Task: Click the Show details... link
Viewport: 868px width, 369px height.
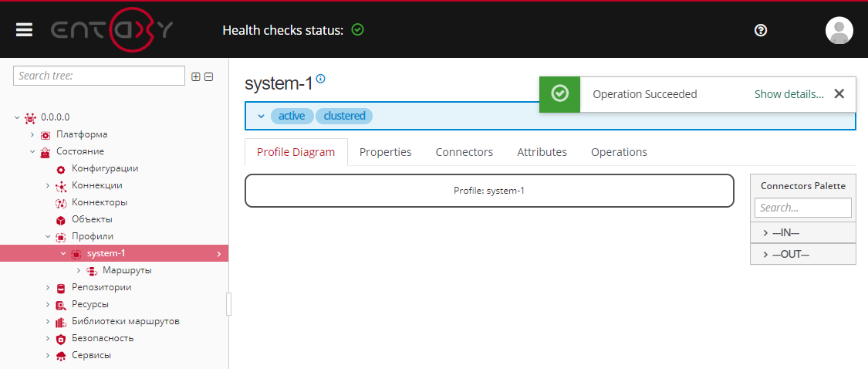Action: point(789,94)
